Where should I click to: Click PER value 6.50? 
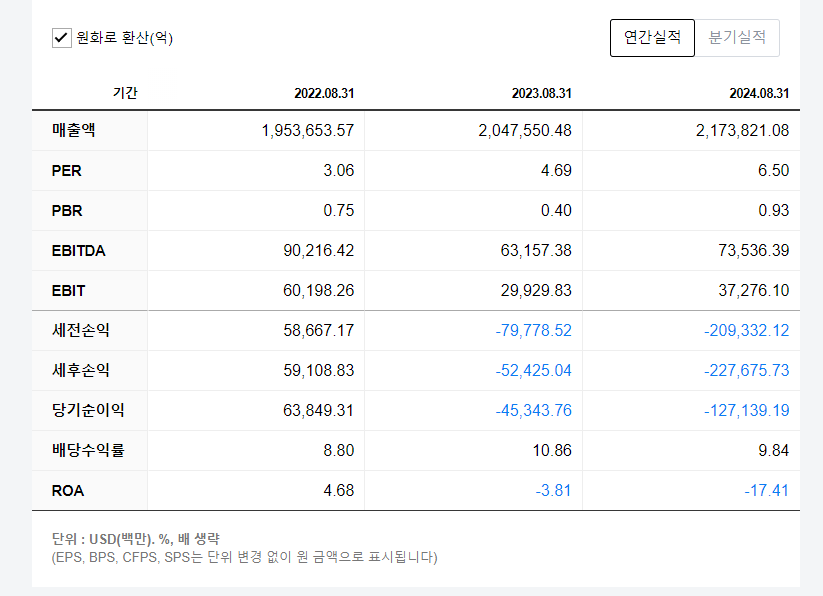click(x=774, y=171)
